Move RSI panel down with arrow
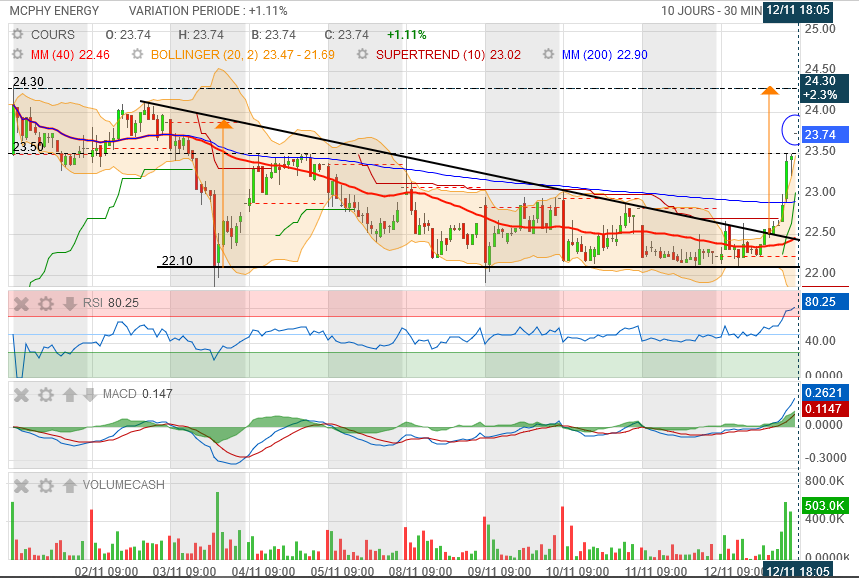Screen dimensions: 859x578 pyautogui.click(x=70, y=304)
